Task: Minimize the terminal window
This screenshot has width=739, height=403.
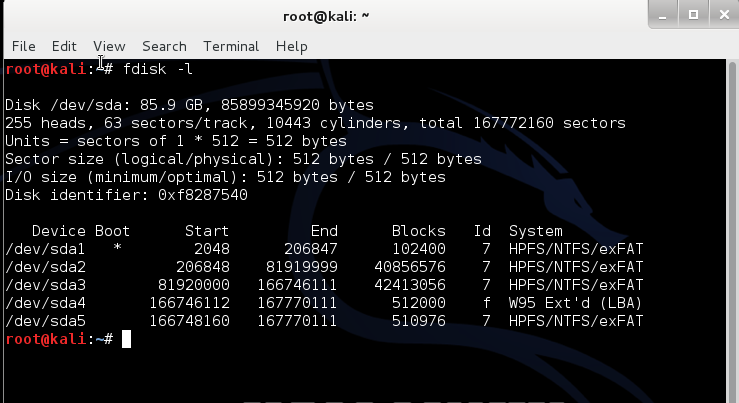Action: (663, 15)
